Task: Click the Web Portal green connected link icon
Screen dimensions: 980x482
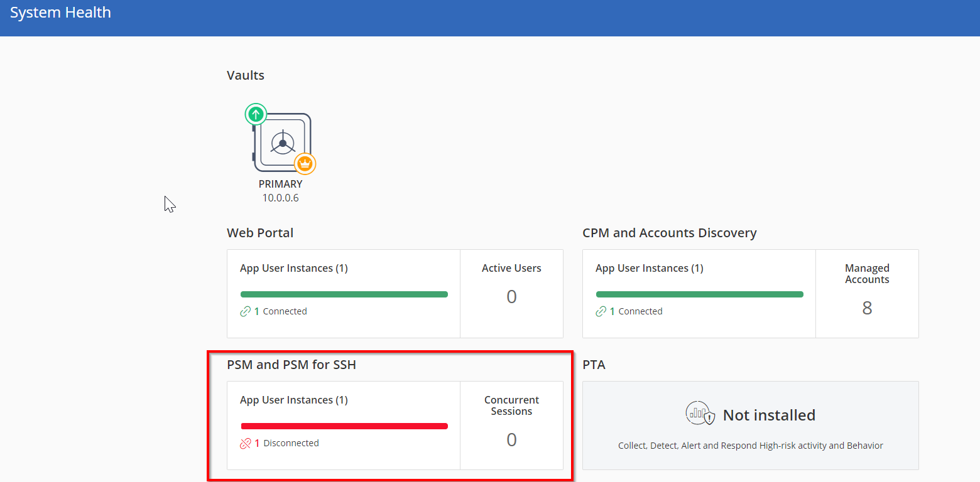Action: pyautogui.click(x=246, y=311)
